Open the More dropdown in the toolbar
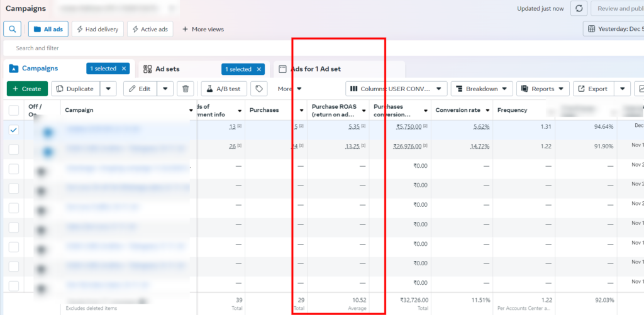644x315 pixels. click(x=289, y=89)
